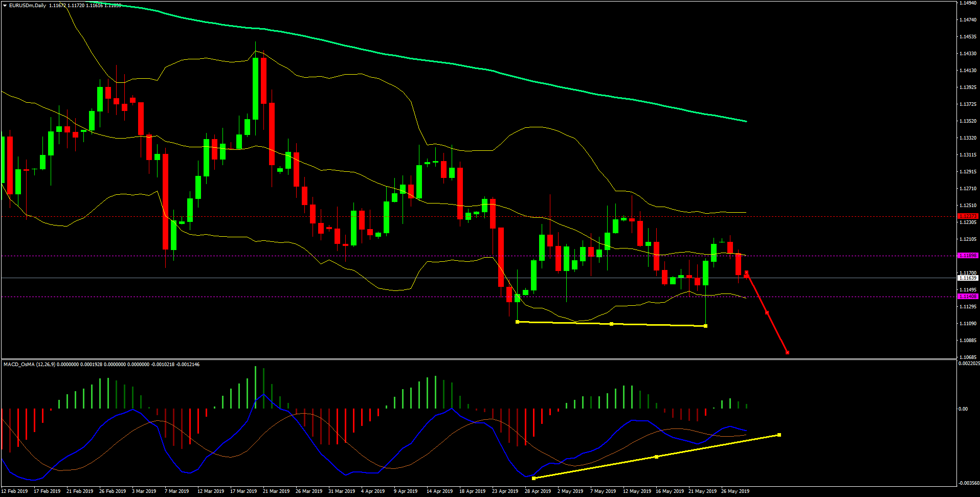This screenshot has width=980, height=497.
Task: Click the red 1.12373 price level tag
Action: [968, 216]
